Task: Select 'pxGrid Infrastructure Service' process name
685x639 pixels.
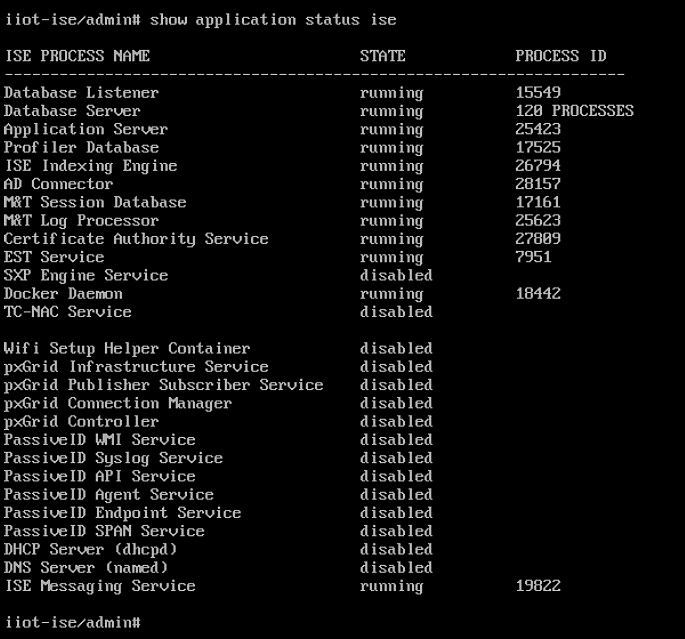Action: point(136,367)
